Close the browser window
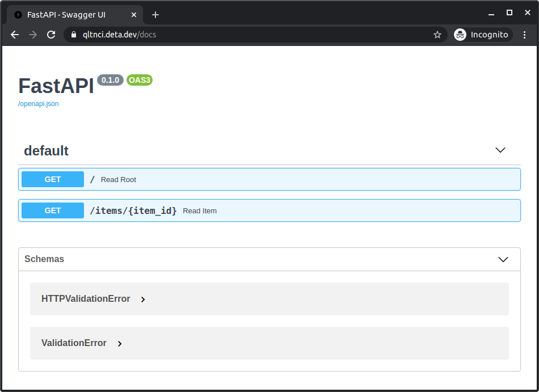The height and width of the screenshot is (392, 539). coord(528,12)
